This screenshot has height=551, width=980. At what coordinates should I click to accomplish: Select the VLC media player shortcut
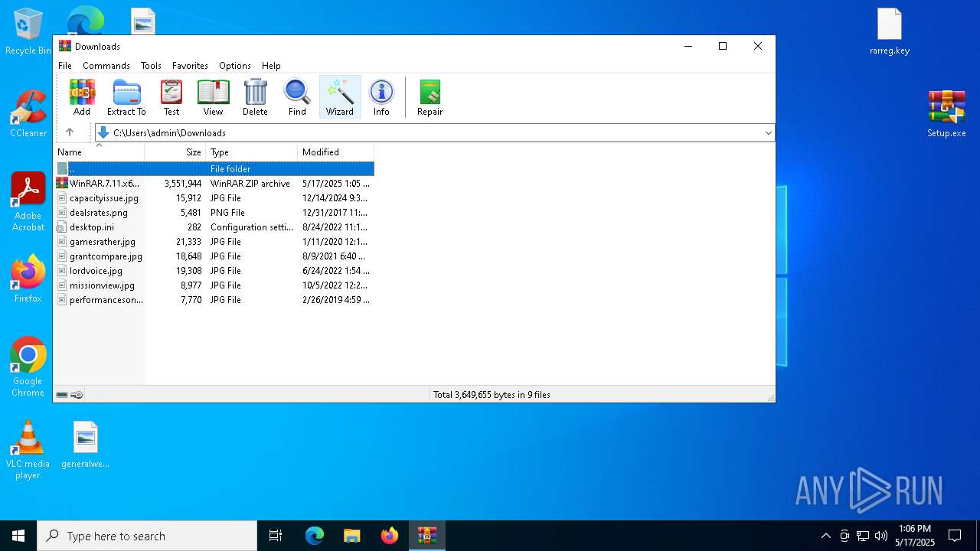[x=28, y=450]
